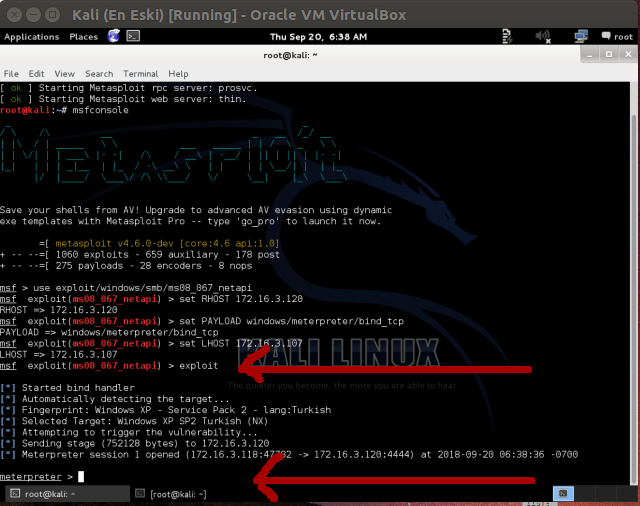Click 'Starting Metasploit rpc server: prosvc.' line
The height and width of the screenshot is (506, 640).
[129, 88]
